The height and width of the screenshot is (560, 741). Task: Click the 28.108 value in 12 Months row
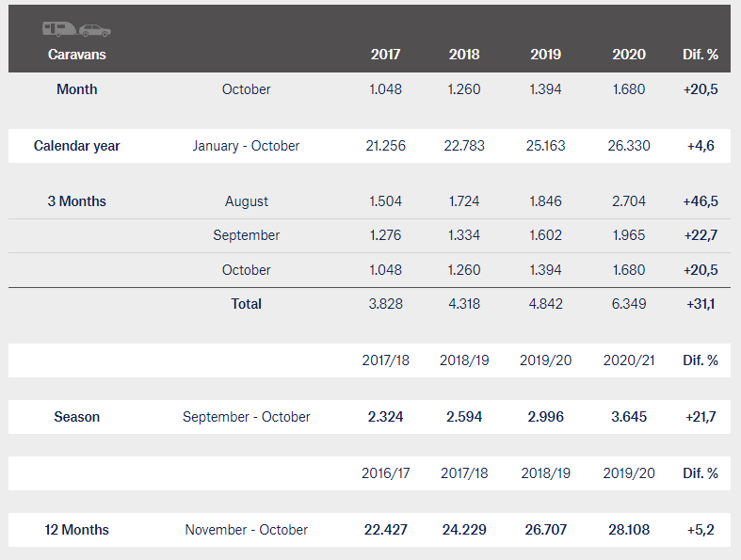pos(629,530)
